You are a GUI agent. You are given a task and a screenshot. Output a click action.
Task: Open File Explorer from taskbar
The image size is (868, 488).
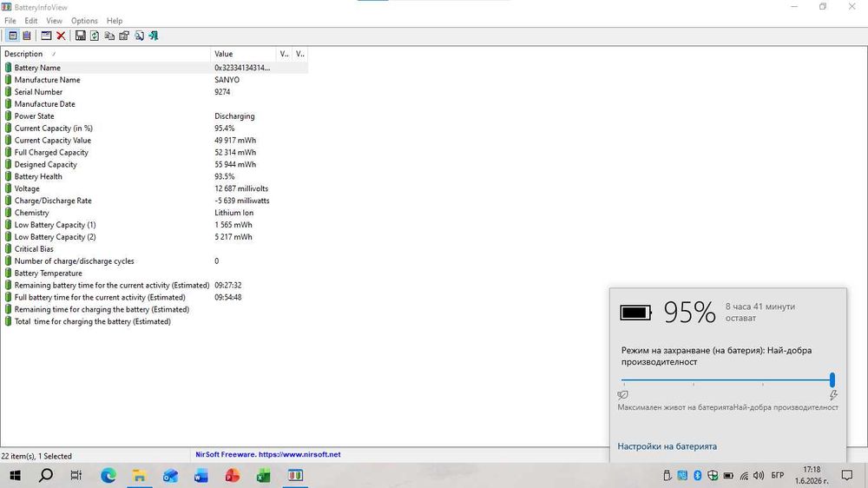(x=139, y=475)
